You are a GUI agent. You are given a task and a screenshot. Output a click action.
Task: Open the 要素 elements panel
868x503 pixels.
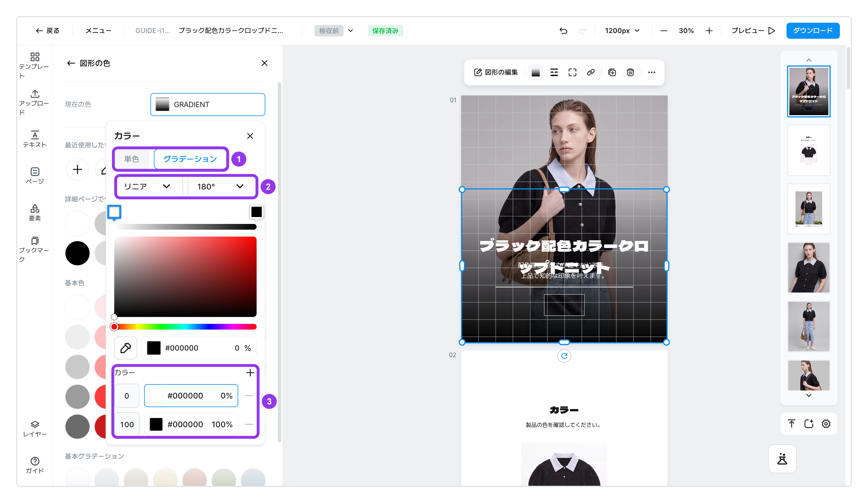[34, 212]
